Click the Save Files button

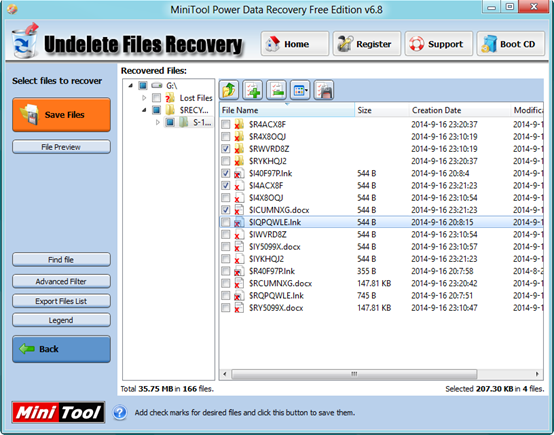point(61,115)
